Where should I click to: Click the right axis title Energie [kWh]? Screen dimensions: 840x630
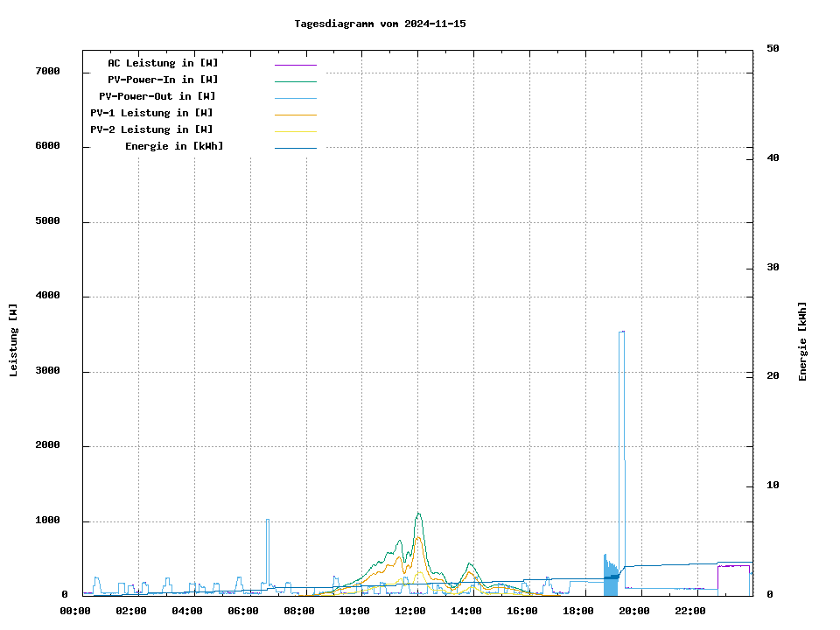coord(802,341)
